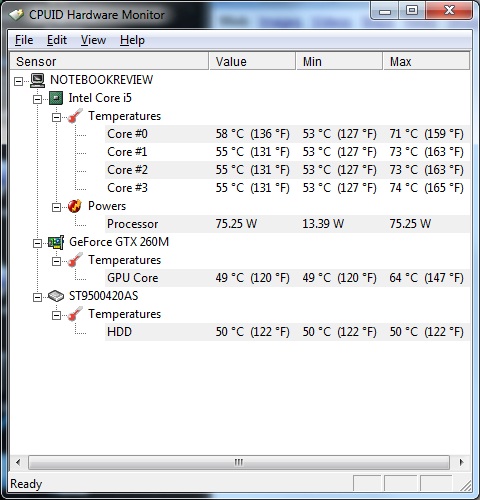Click the Sensor column header

(x=109, y=61)
